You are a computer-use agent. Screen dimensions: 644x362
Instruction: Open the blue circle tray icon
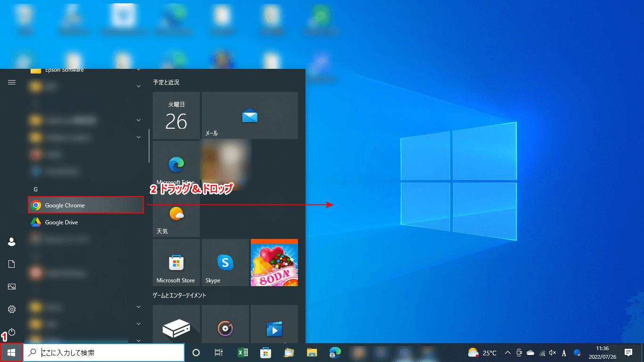(x=577, y=353)
